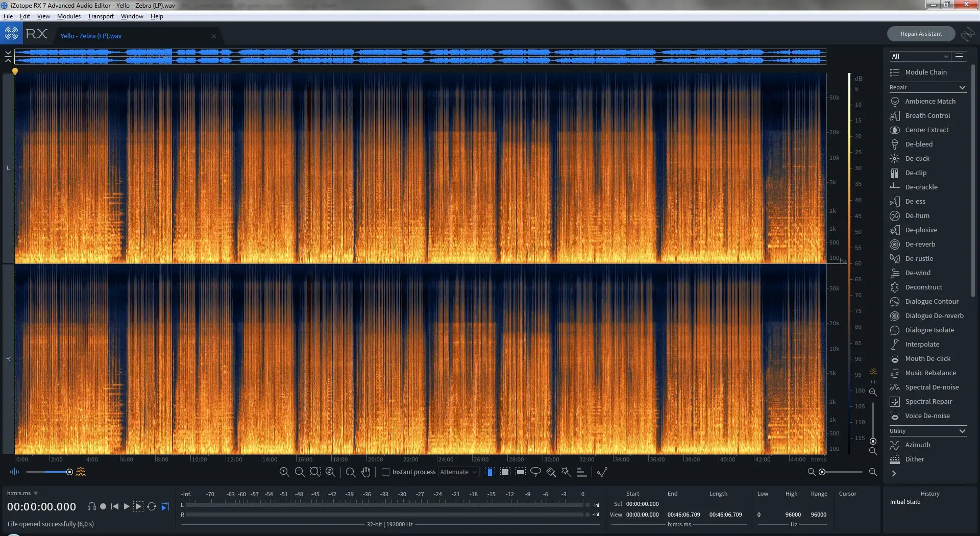The height and width of the screenshot is (536, 980).
Task: Start playback with Play button
Action: pos(127,506)
